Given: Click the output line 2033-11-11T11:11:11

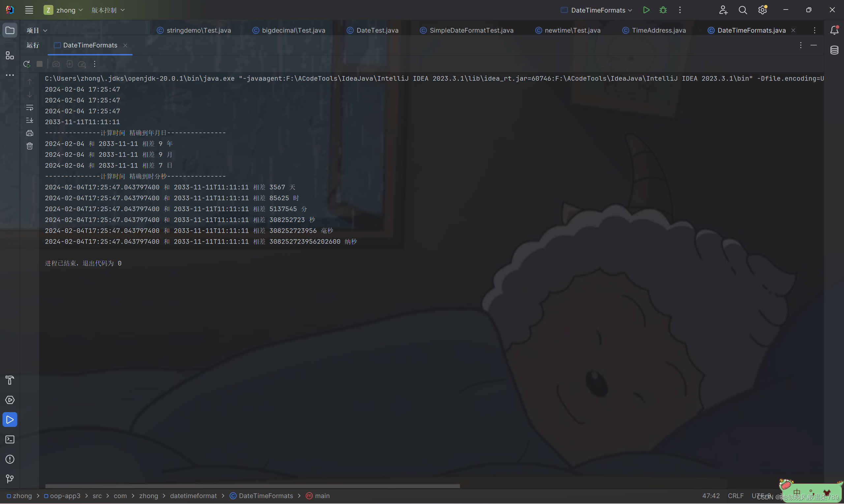Looking at the screenshot, I should pos(82,122).
